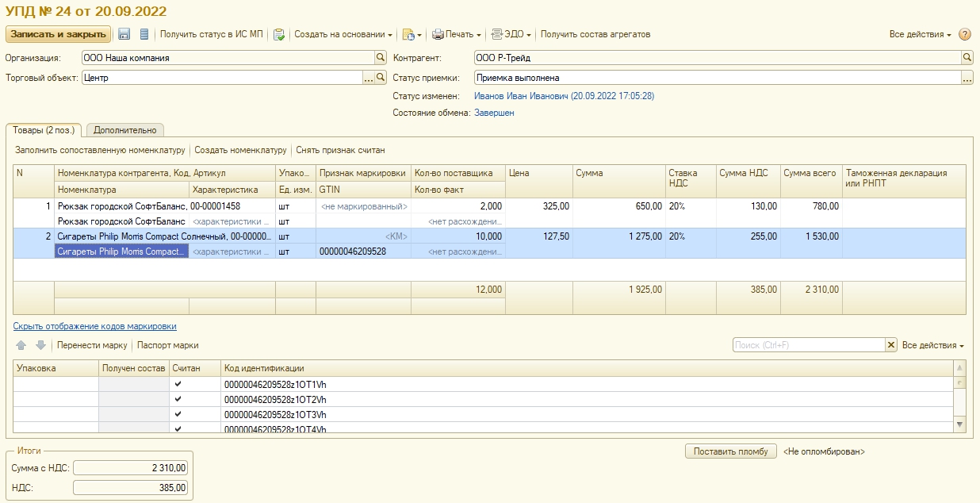The width and height of the screenshot is (980, 503).
Task: Click the list icon next to save
Action: click(x=144, y=34)
